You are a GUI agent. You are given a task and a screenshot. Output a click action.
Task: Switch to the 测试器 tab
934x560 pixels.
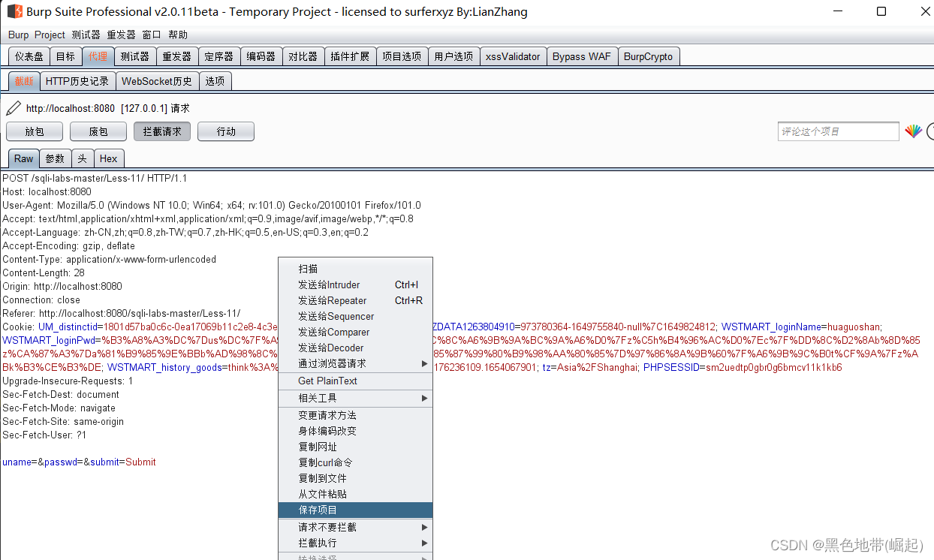135,56
